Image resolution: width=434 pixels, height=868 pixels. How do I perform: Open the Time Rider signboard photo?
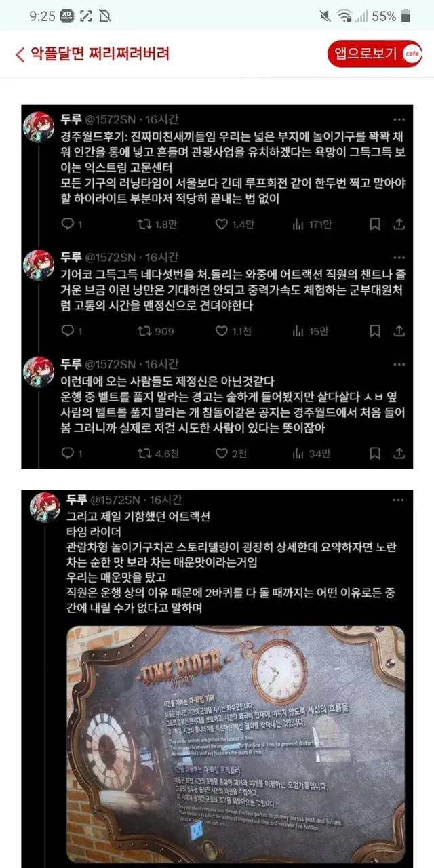point(236,743)
